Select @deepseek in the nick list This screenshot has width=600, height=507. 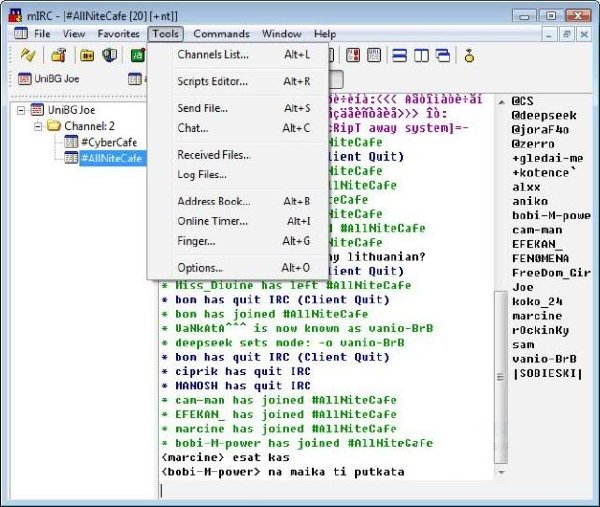(544, 116)
